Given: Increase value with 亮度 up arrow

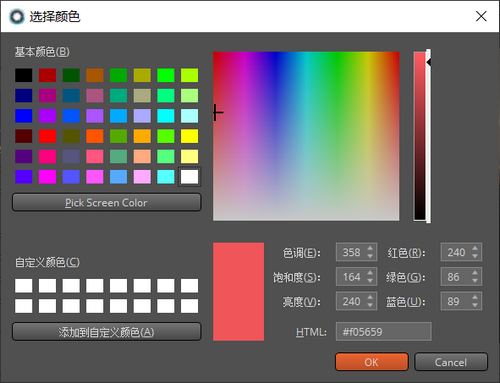Looking at the screenshot, I should [x=370, y=297].
